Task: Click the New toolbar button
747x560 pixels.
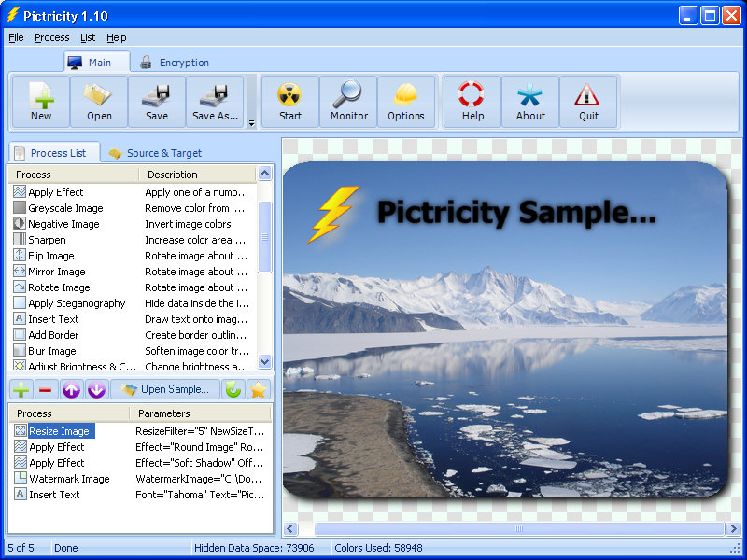Action: [x=41, y=102]
